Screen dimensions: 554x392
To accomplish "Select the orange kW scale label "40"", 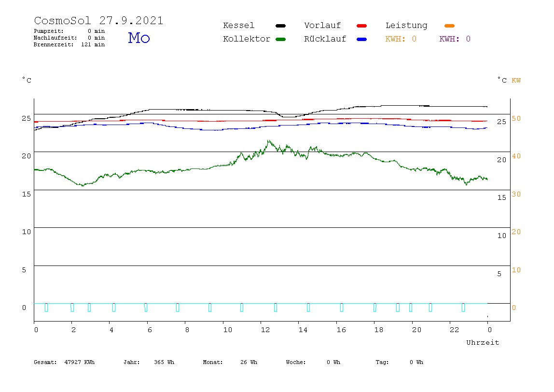I will point(516,156).
